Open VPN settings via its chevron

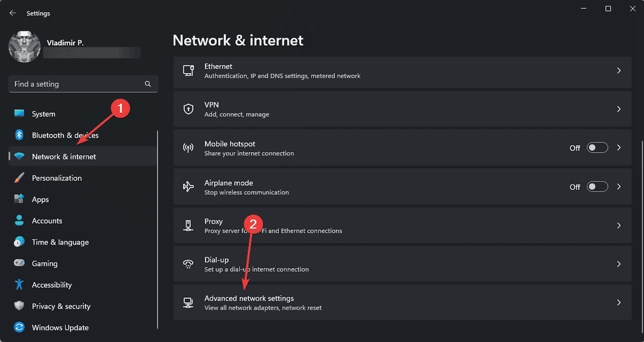tap(618, 109)
